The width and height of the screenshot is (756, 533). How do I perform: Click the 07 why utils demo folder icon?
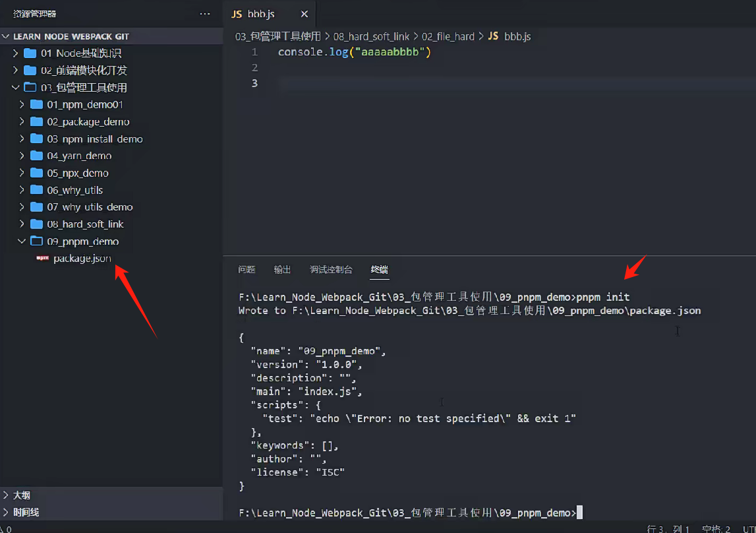pos(36,207)
